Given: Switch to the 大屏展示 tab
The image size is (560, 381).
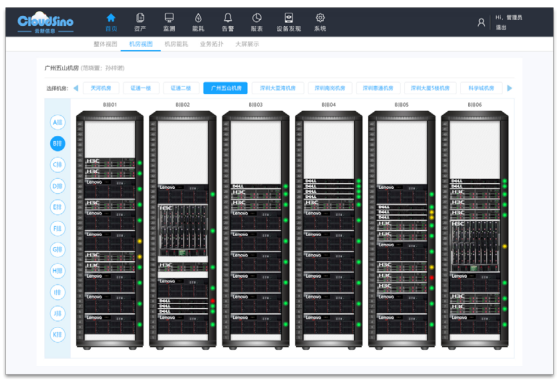Looking at the screenshot, I should click(247, 44).
